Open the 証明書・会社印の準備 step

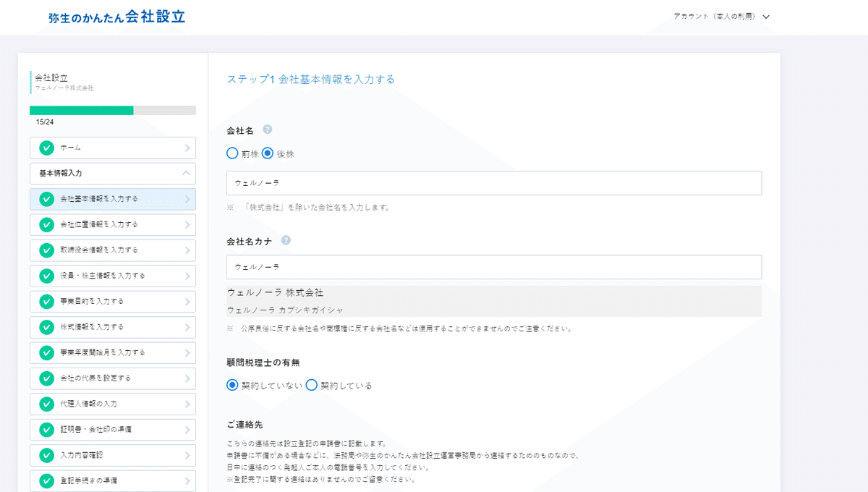[112, 429]
